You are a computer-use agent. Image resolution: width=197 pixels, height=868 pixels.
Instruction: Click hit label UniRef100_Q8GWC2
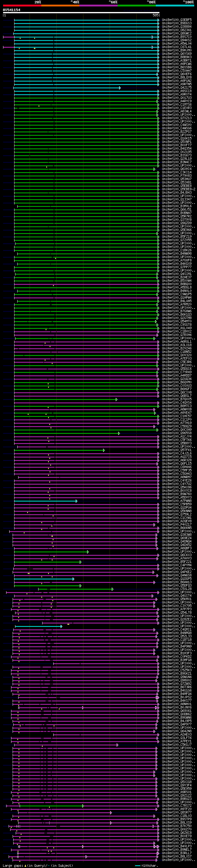tap(177, 33)
